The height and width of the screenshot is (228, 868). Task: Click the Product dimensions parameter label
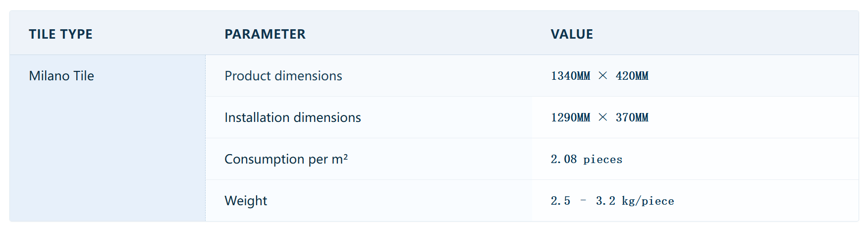[283, 76]
